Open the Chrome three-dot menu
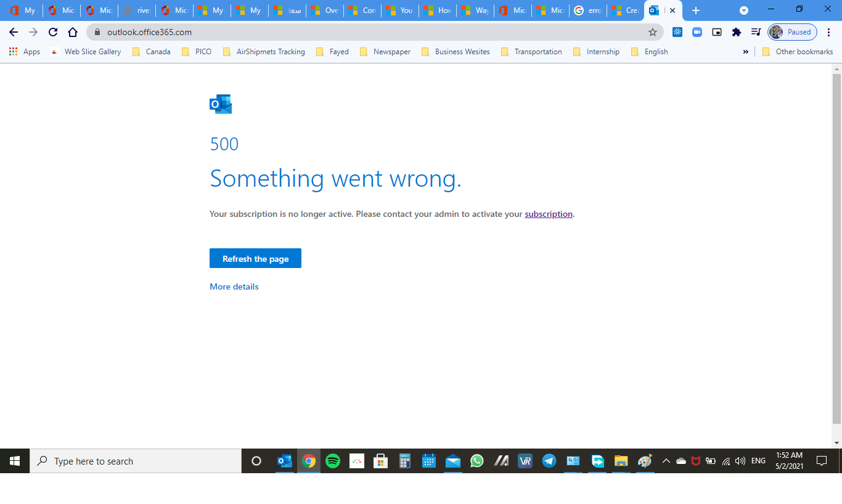 click(829, 32)
